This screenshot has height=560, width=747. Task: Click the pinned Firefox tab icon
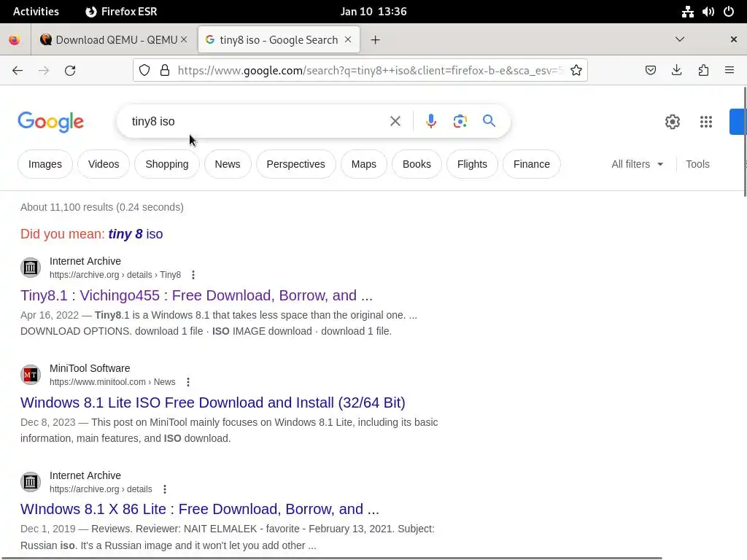coord(15,40)
